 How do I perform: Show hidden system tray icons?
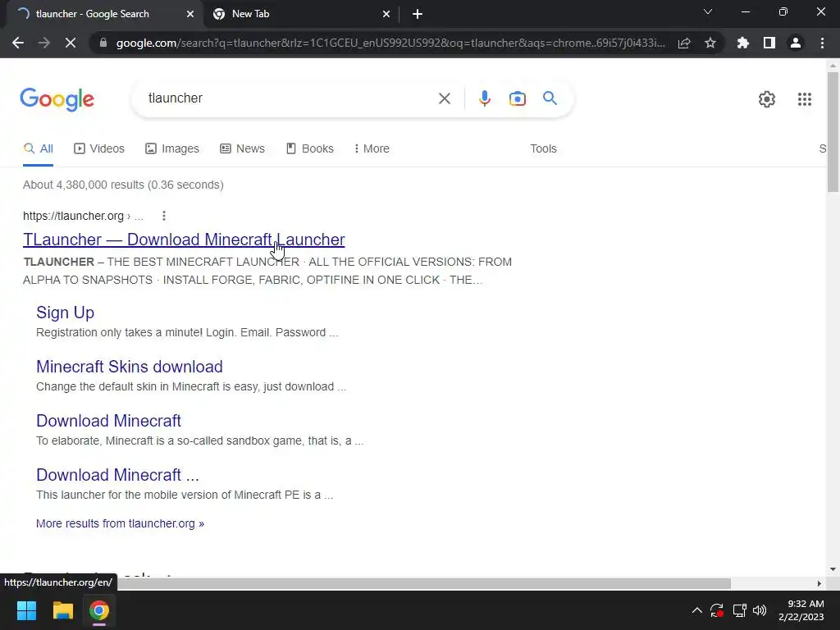click(x=697, y=610)
